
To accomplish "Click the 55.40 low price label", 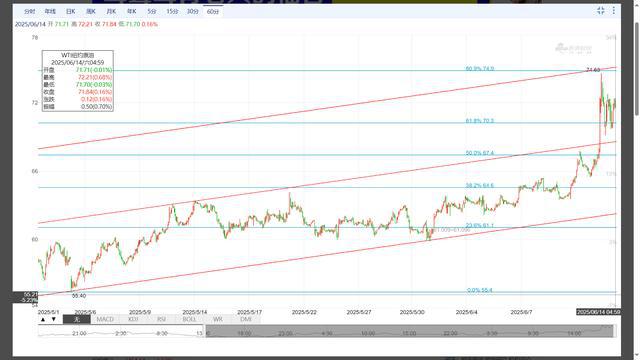I will [x=79, y=296].
